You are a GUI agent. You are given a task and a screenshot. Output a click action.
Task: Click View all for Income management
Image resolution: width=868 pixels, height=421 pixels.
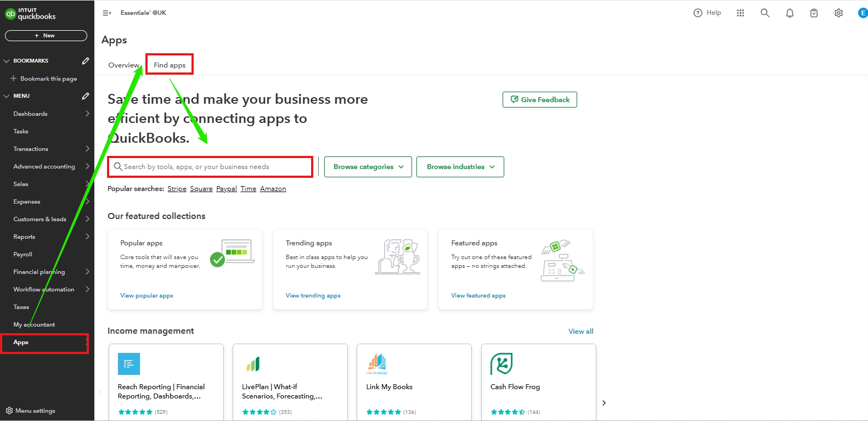tap(581, 332)
